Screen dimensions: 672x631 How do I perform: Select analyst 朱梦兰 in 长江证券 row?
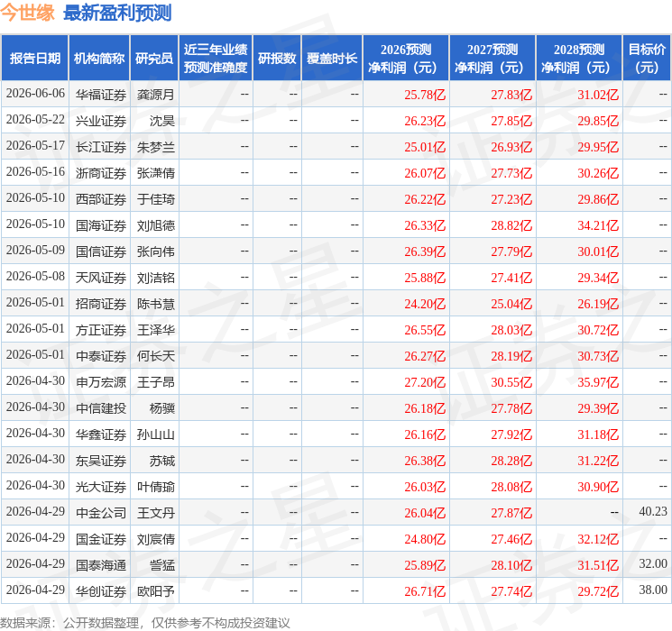pyautogui.click(x=155, y=147)
